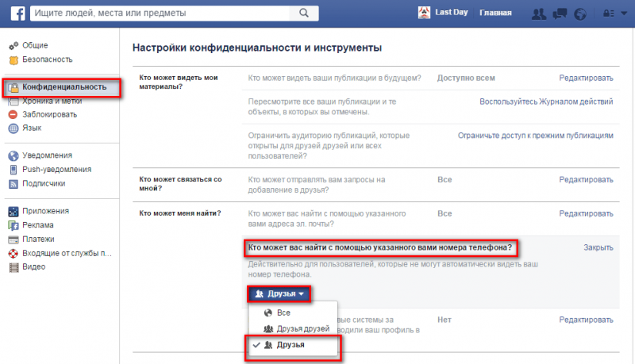Open Подписчики settings section

[44, 184]
